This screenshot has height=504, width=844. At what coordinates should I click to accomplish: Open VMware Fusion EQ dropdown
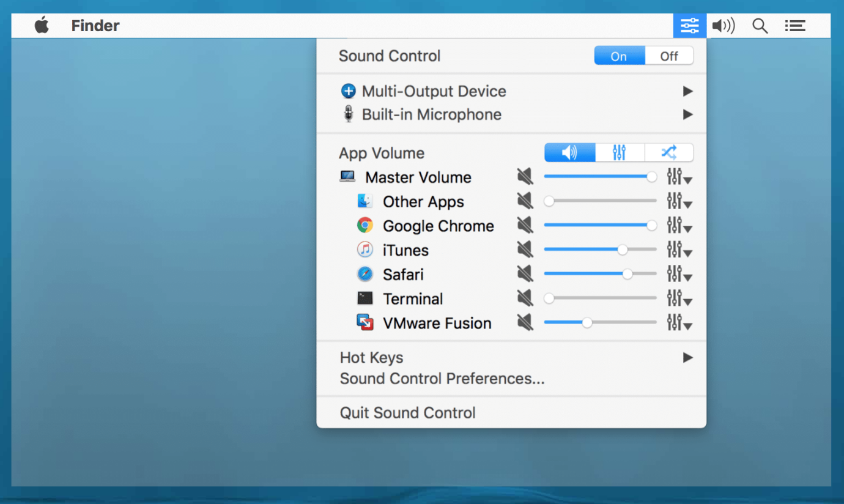679,322
